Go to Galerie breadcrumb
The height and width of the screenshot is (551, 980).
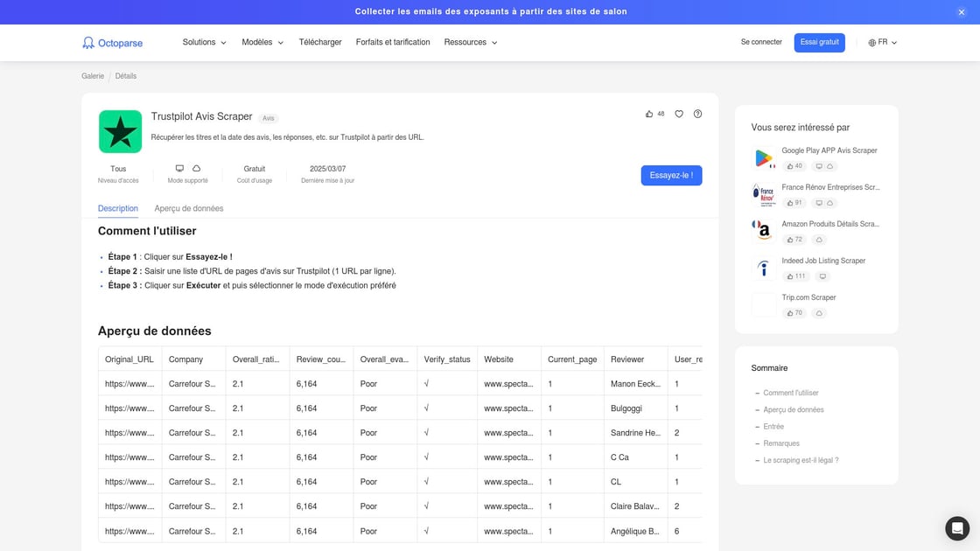point(93,76)
